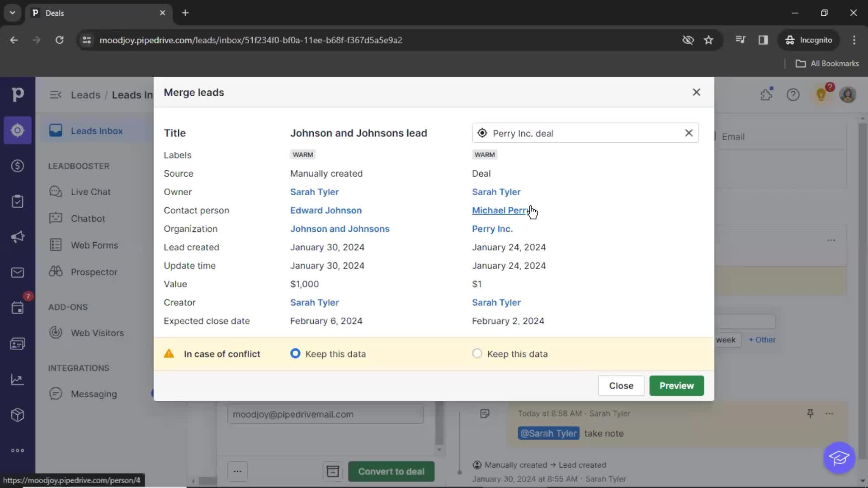Open the lightbulb tips icon
This screenshot has width=868, height=488.
[821, 94]
